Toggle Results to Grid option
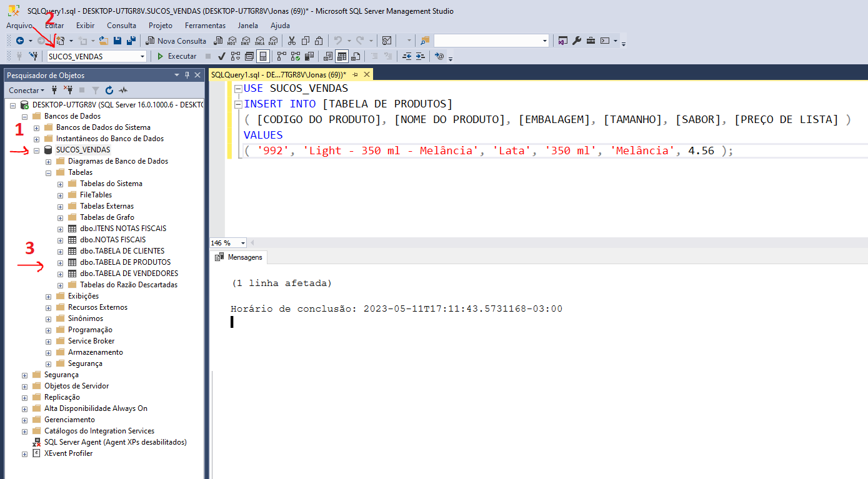Screen dimensions: 868x479 [x=342, y=56]
